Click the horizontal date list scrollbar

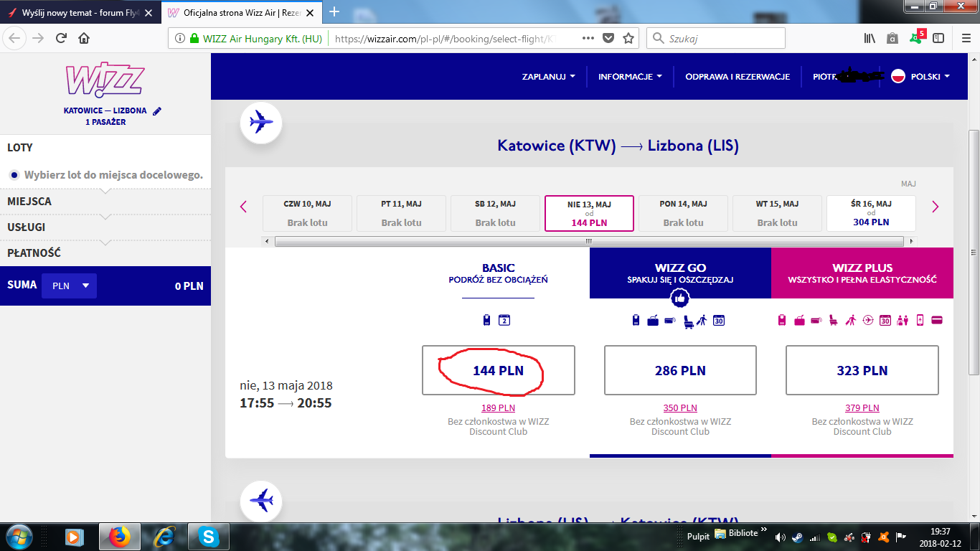(590, 241)
